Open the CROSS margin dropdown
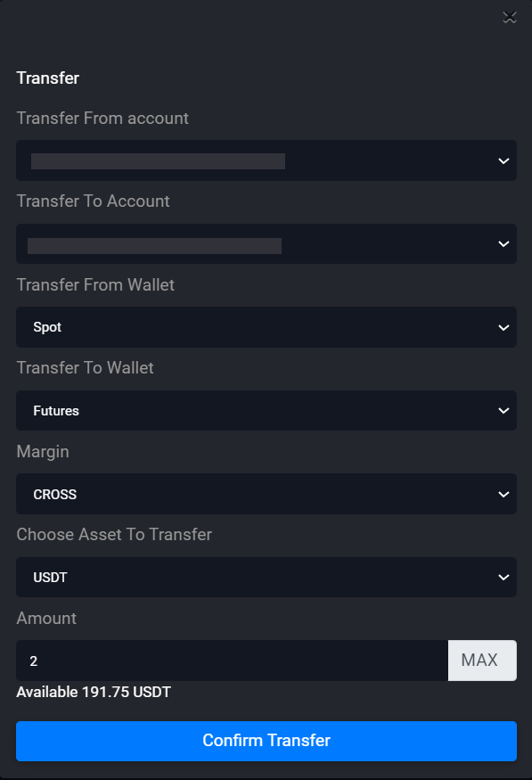The image size is (532, 780). (266, 494)
